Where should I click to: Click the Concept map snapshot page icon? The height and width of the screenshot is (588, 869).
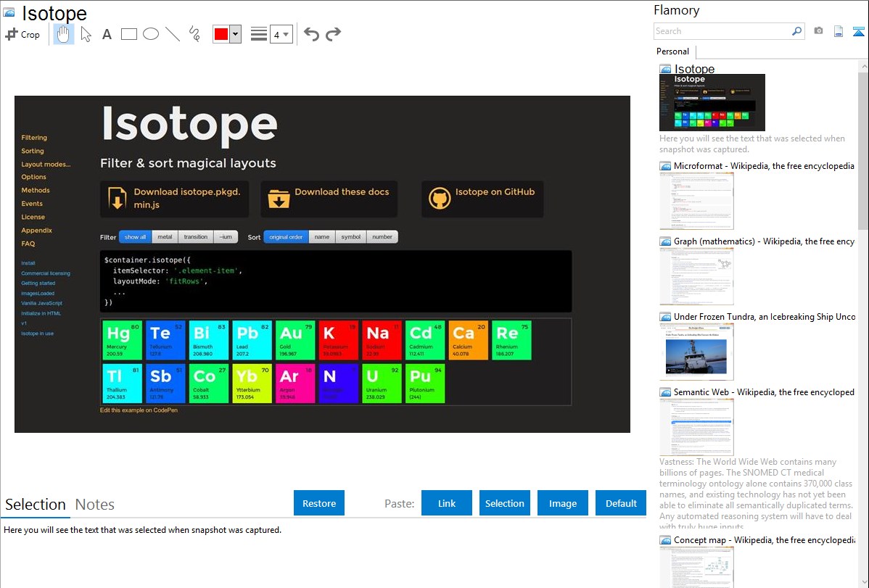(665, 540)
